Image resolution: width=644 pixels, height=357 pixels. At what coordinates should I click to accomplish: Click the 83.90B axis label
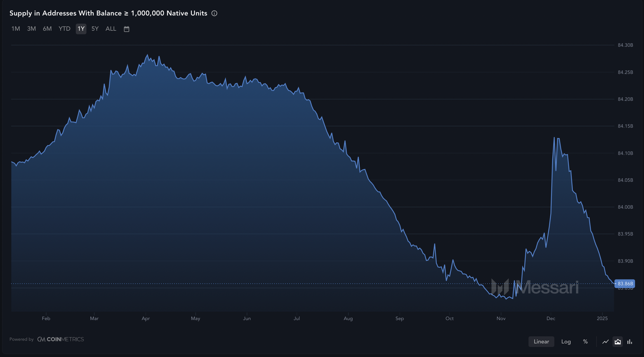pyautogui.click(x=625, y=261)
